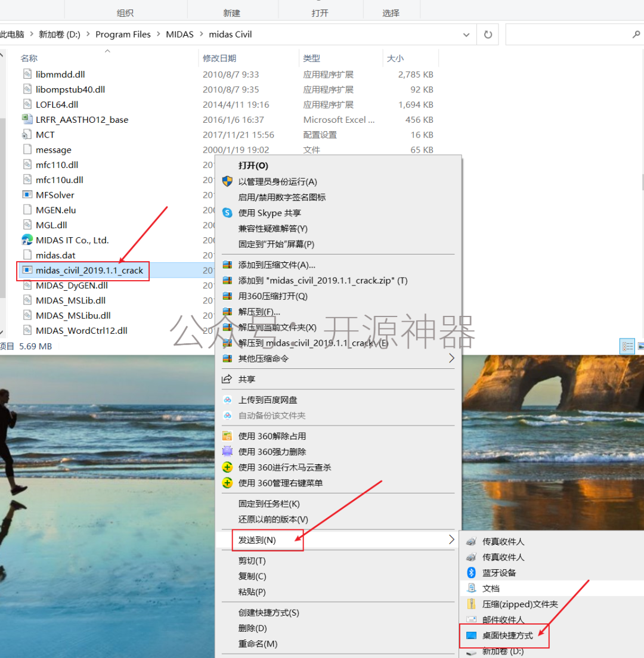644x658 pixels.
Task: Sort by 类型 column header
Action: tap(311, 58)
